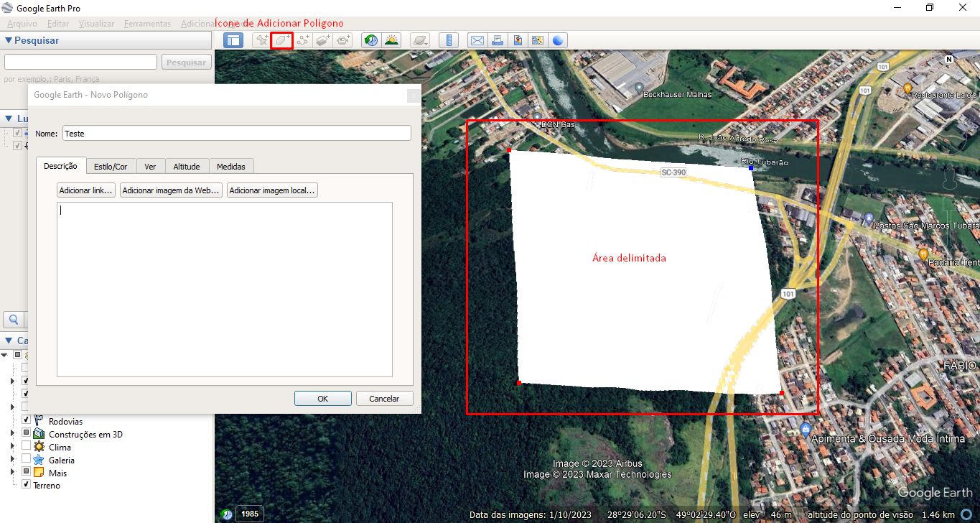Image resolution: width=980 pixels, height=523 pixels.
Task: Click the magnifier icon in Places panel
Action: point(13,319)
